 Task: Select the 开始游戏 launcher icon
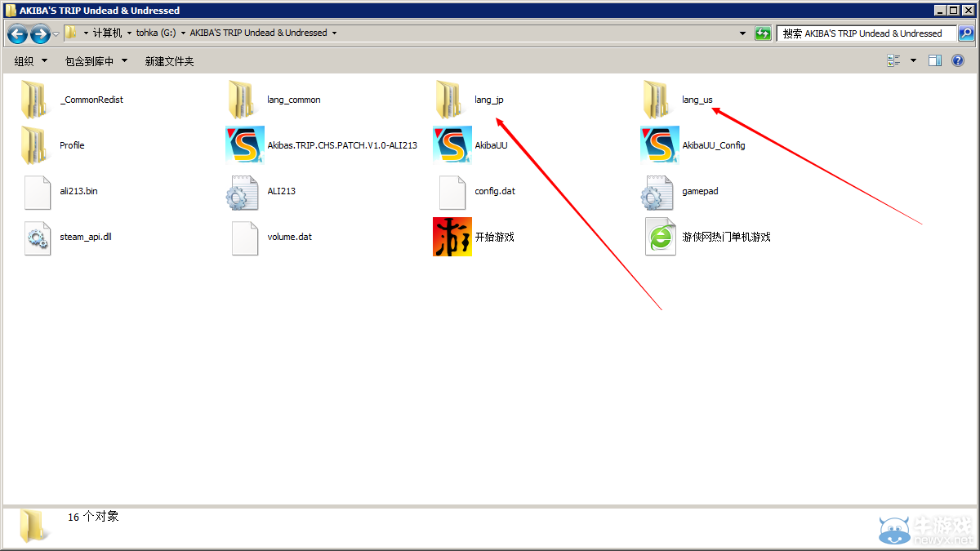tap(452, 237)
